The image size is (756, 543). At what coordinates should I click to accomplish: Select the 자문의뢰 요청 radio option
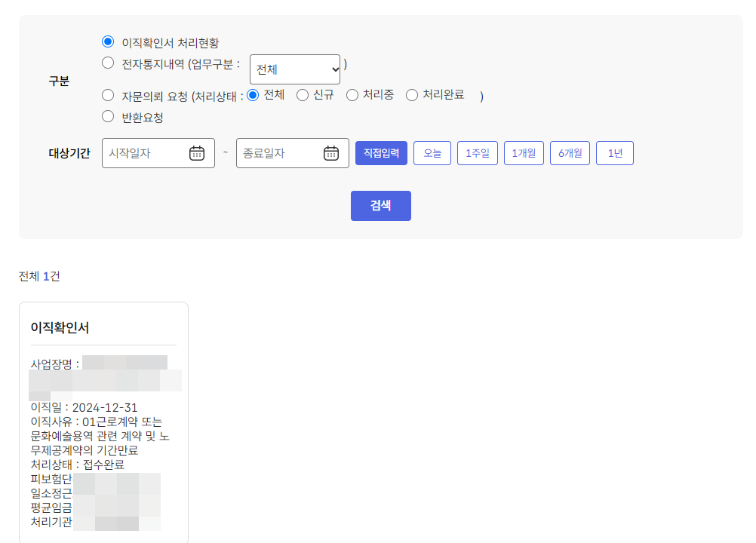point(107,95)
